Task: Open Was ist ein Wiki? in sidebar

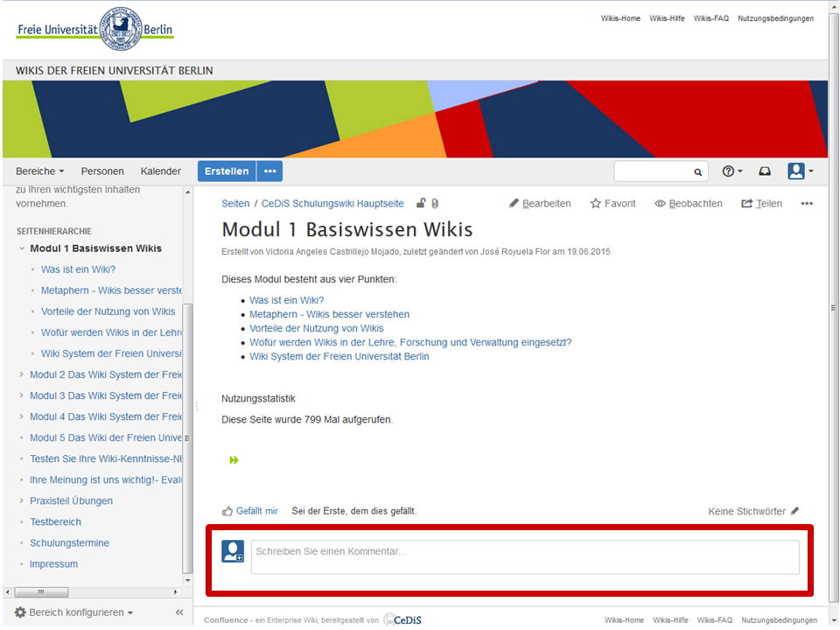Action: tap(78, 269)
